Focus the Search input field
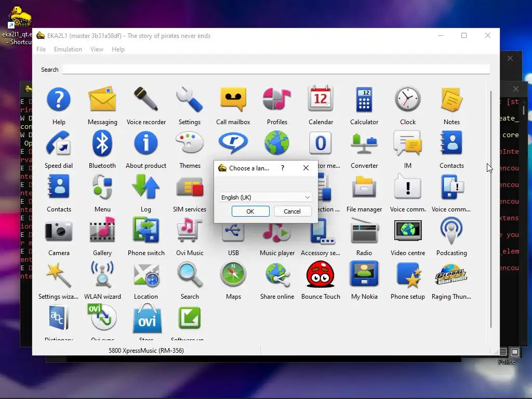The width and height of the screenshot is (532, 399). pos(276,69)
